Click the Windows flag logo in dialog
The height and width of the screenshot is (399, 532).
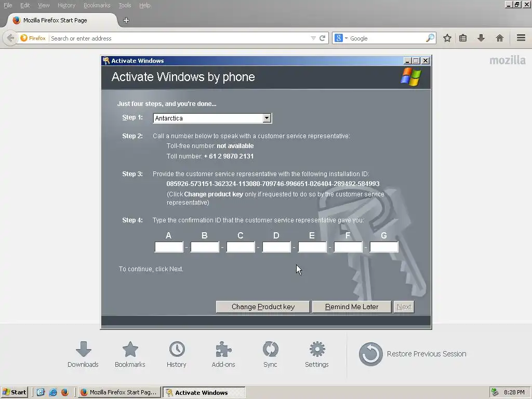tap(410, 77)
